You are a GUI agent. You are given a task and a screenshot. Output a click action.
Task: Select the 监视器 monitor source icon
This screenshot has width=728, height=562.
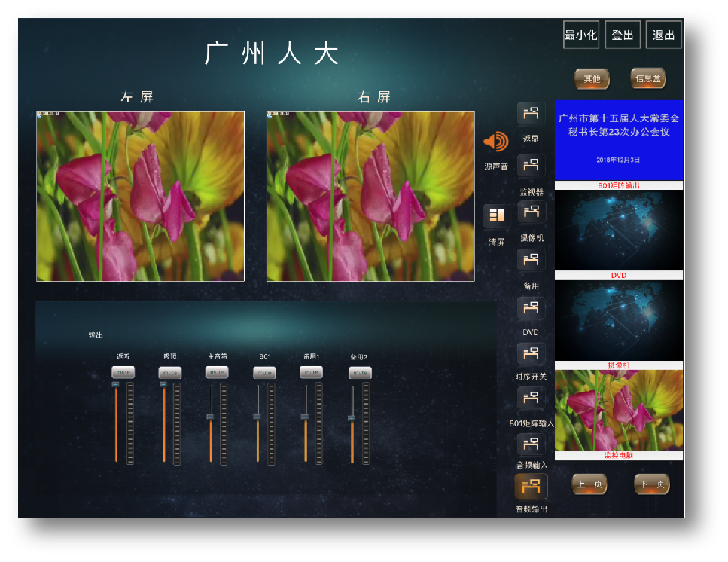531,166
